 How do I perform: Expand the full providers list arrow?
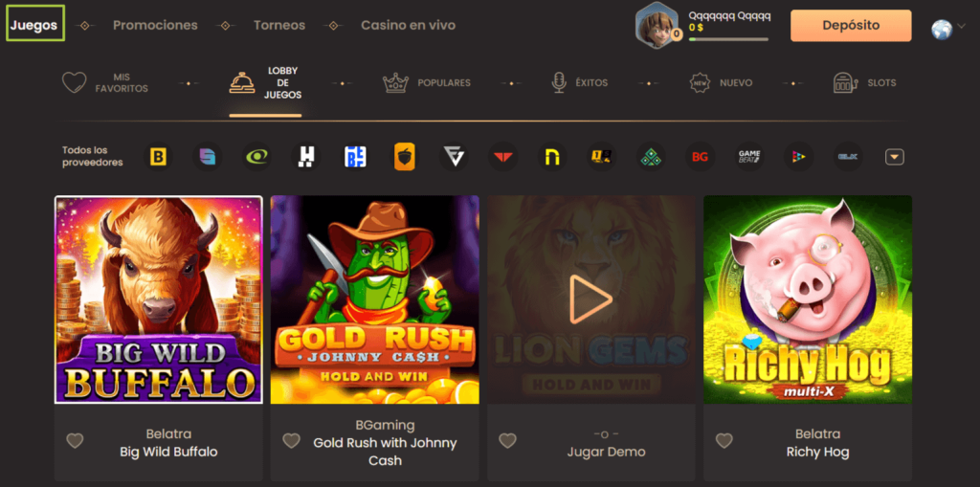[x=895, y=157]
